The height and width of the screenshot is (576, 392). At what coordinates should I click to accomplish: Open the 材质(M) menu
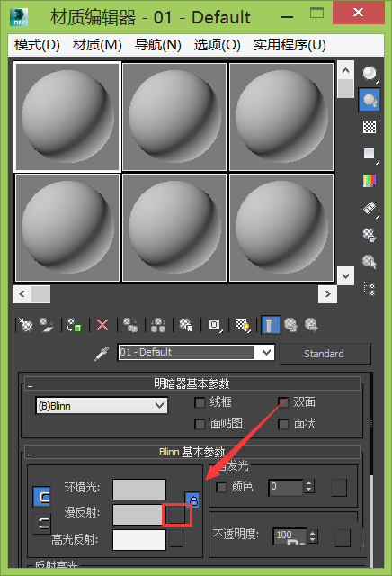(x=97, y=45)
